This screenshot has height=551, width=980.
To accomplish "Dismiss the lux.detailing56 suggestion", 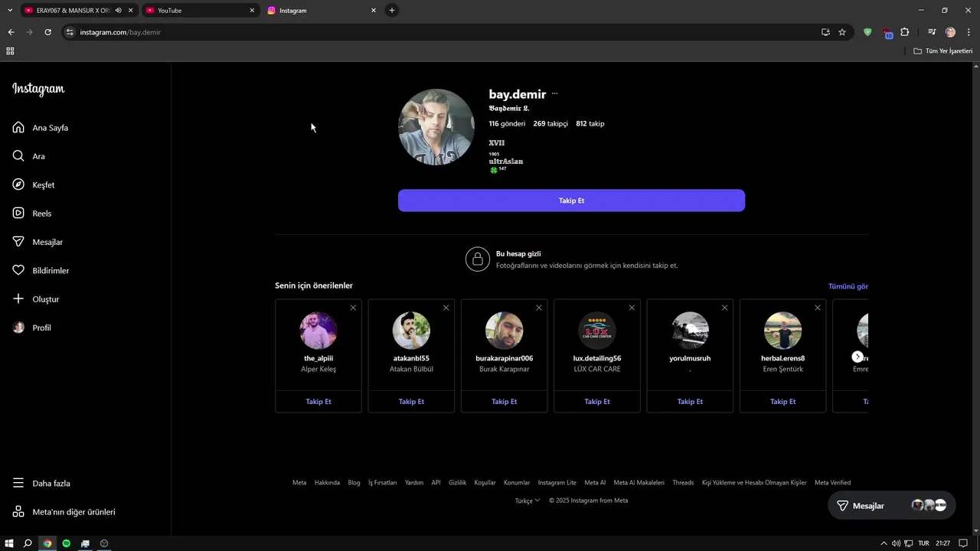I will pyautogui.click(x=632, y=308).
